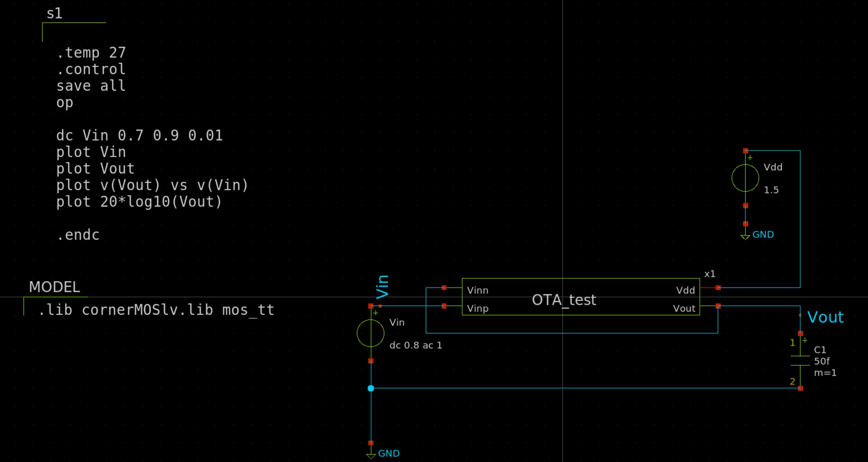Image resolution: width=868 pixels, height=462 pixels.
Task: Click the C1 capacitor symbol
Action: 800,361
